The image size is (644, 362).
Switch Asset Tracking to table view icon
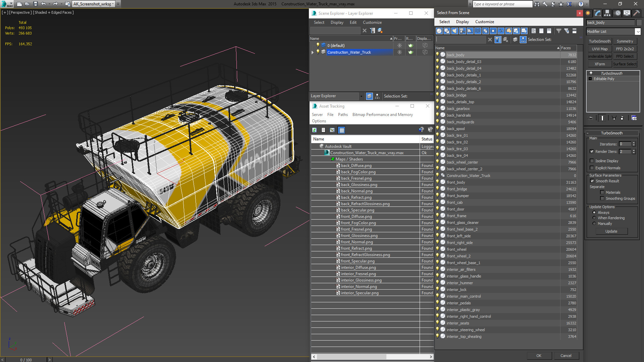tap(342, 130)
